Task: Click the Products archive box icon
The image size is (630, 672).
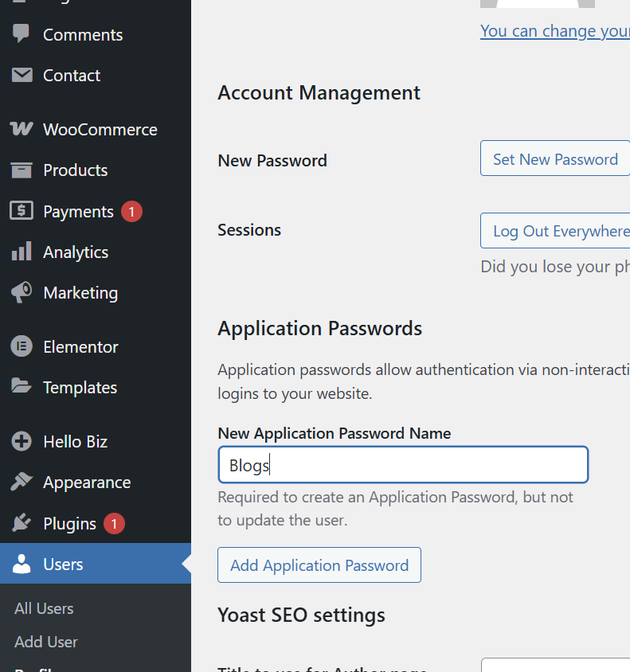Action: [22, 170]
